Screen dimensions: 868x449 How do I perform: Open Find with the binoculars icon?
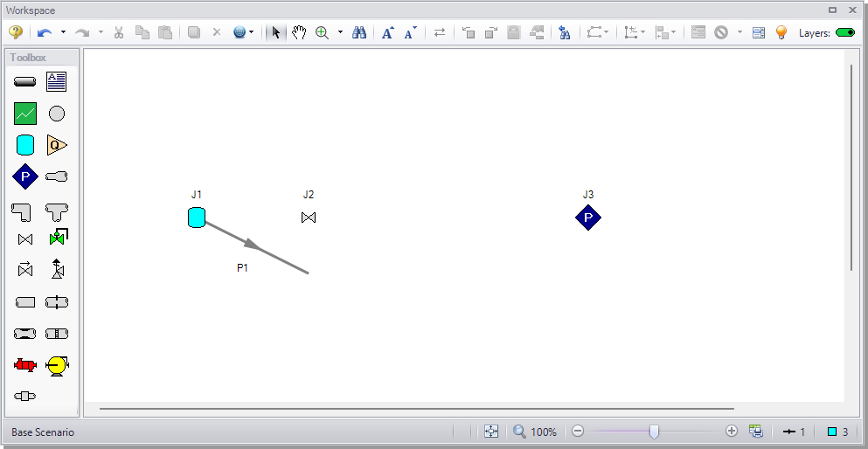tap(359, 32)
